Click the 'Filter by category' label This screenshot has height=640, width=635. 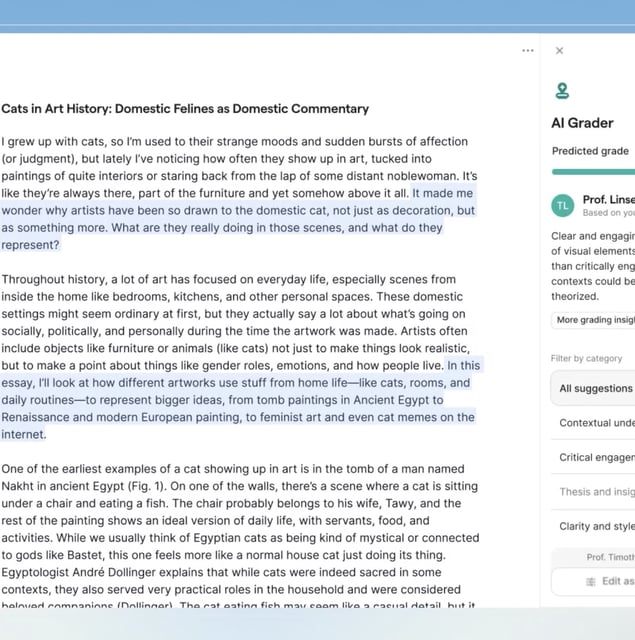[586, 358]
